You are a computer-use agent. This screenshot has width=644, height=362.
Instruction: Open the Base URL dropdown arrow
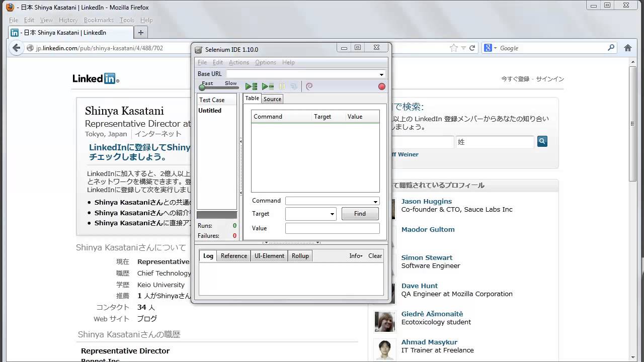pyautogui.click(x=381, y=74)
